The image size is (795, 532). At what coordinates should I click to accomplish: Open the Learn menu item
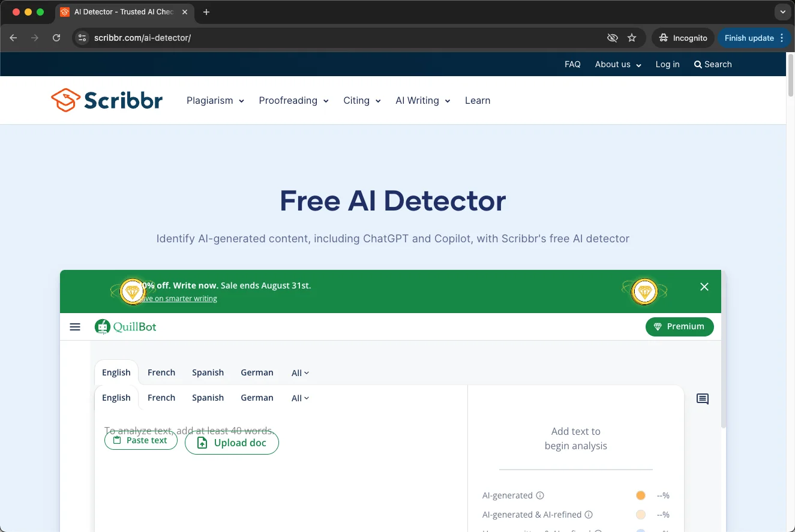478,100
